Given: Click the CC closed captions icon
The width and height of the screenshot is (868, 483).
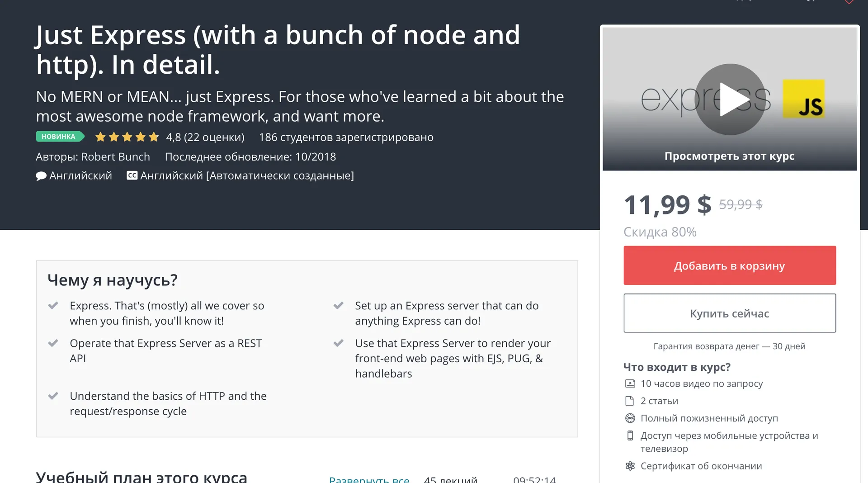Looking at the screenshot, I should [132, 175].
